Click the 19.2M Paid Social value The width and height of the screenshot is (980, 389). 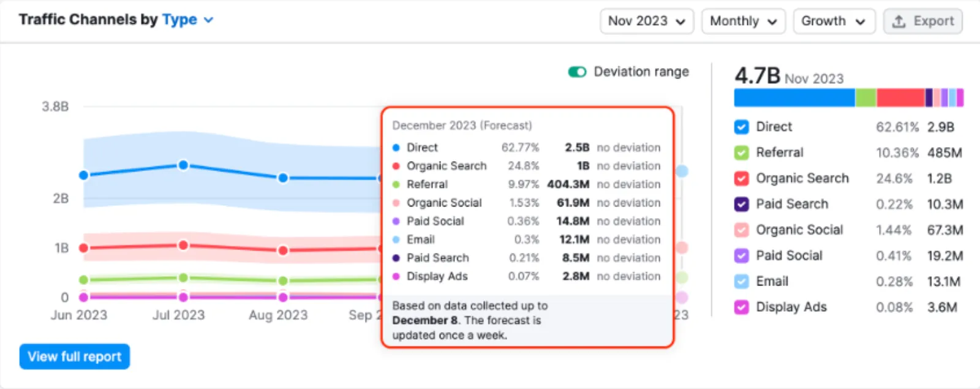point(945,255)
